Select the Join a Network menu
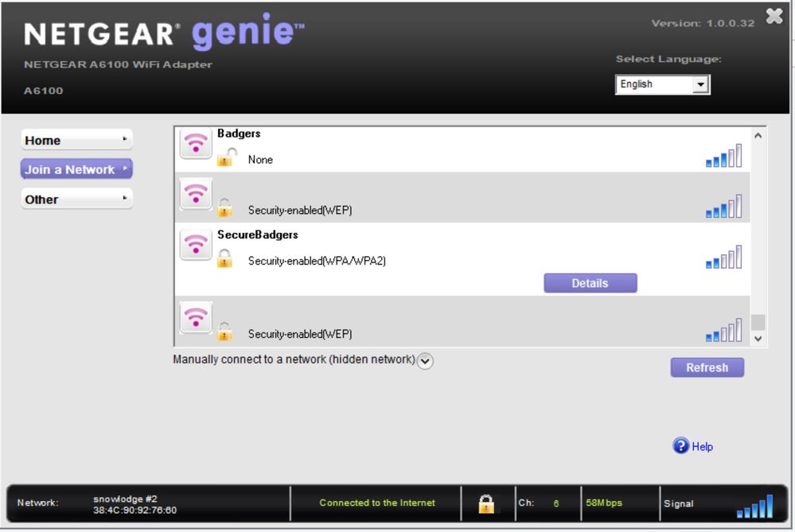 pos(76,169)
